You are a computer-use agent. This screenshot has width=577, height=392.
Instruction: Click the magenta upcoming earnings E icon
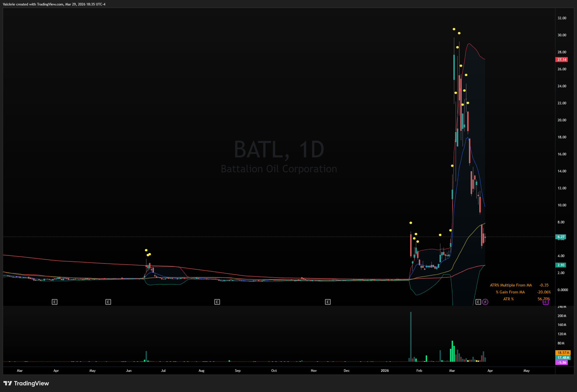click(x=546, y=302)
